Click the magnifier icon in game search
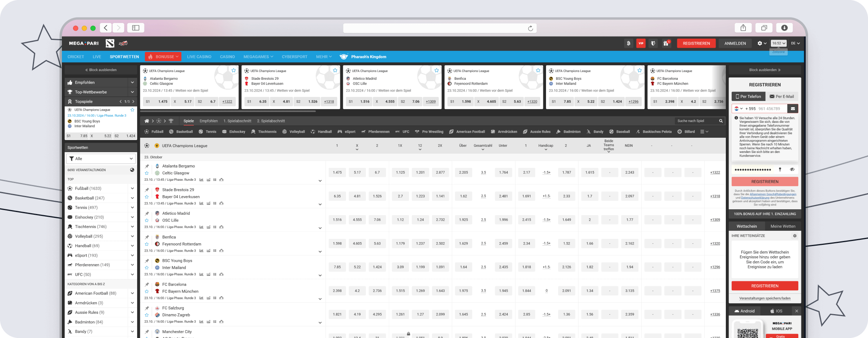 pyautogui.click(x=721, y=121)
